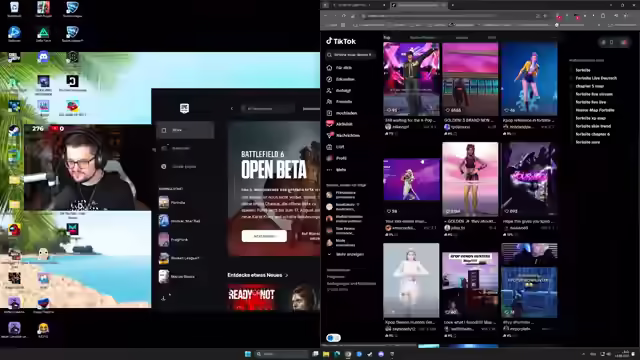
Task: Launch Fragpunk from Epic quick launch list
Action: click(173, 240)
